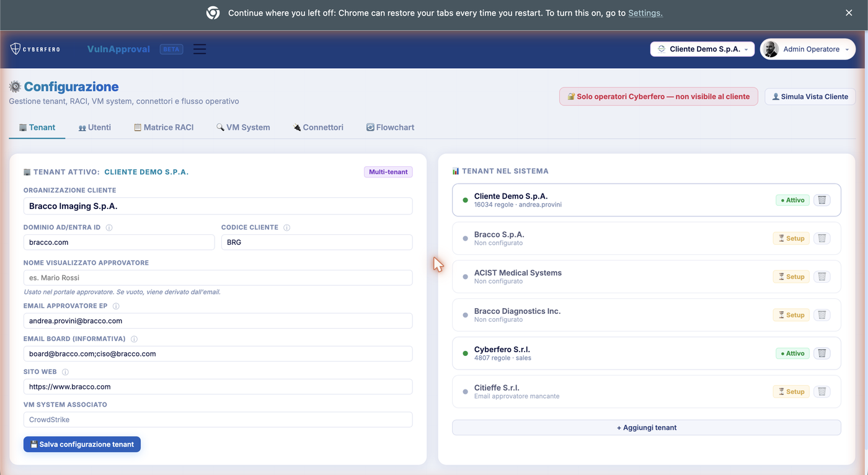Click the Codice Cliente field with BRG
The image size is (868, 475).
click(x=317, y=242)
